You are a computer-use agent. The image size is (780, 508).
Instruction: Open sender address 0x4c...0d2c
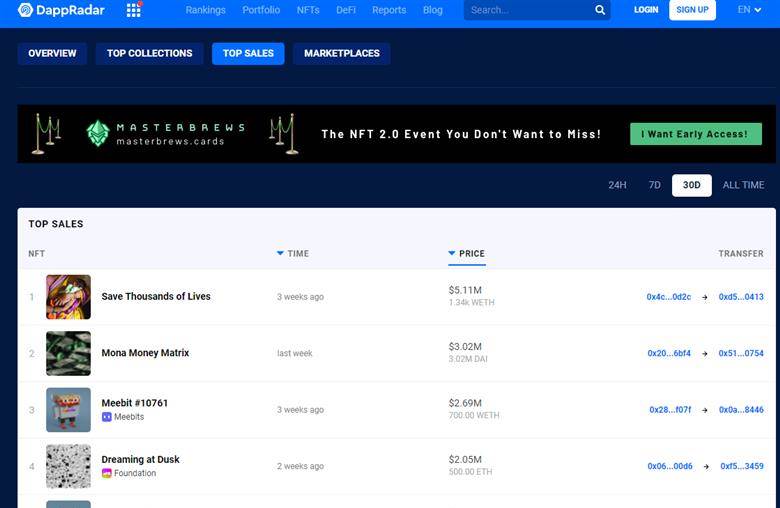pyautogui.click(x=669, y=297)
